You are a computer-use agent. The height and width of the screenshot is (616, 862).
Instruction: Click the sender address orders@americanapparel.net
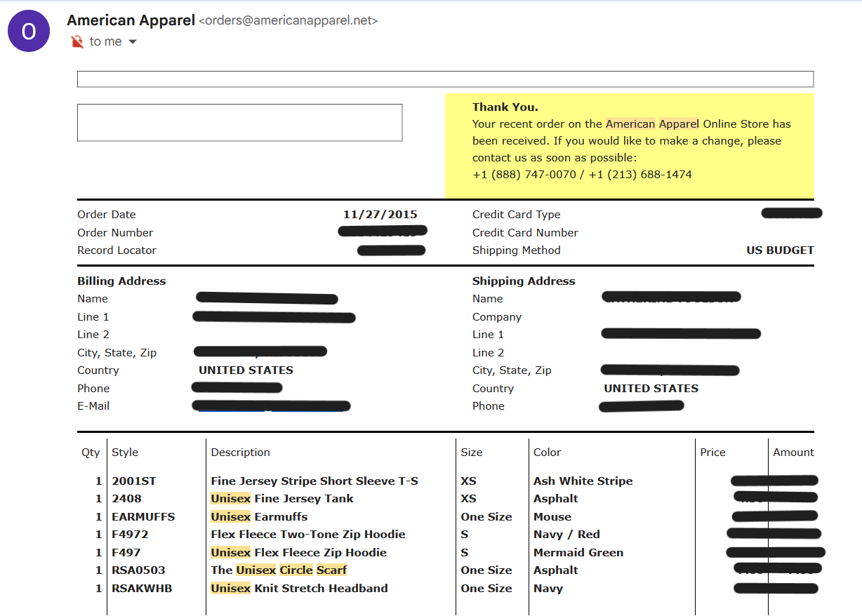(x=289, y=21)
